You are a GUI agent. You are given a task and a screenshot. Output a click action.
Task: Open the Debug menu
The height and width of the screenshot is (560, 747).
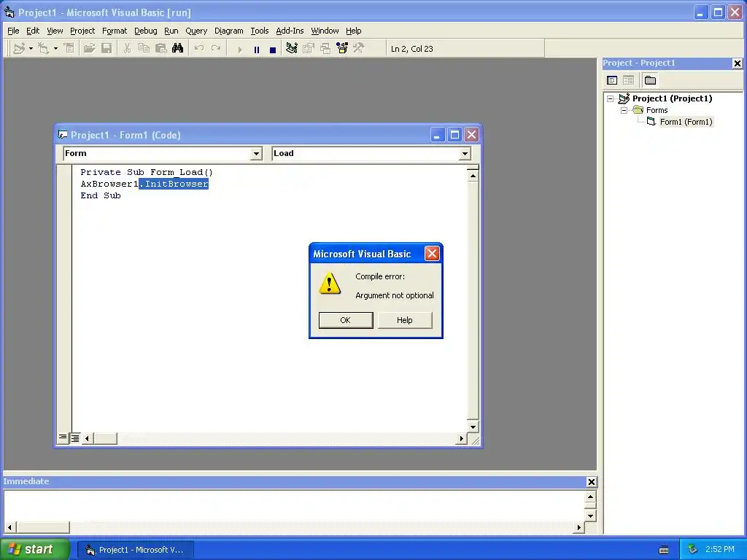(146, 31)
